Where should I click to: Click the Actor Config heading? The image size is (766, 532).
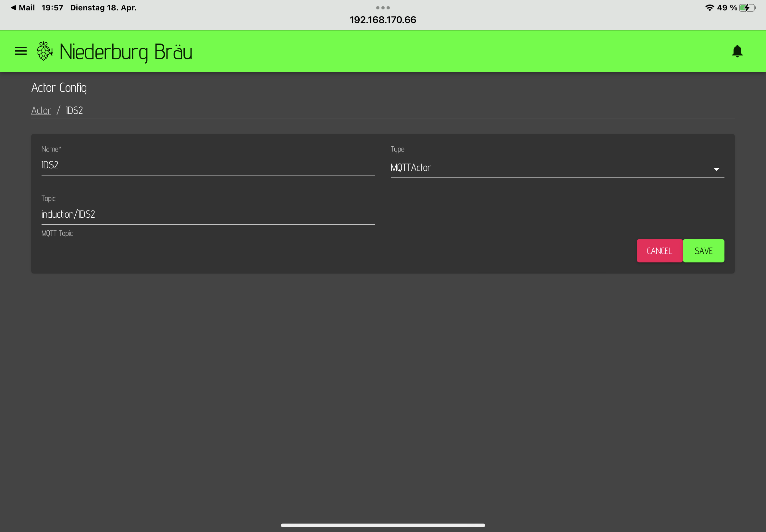[59, 87]
